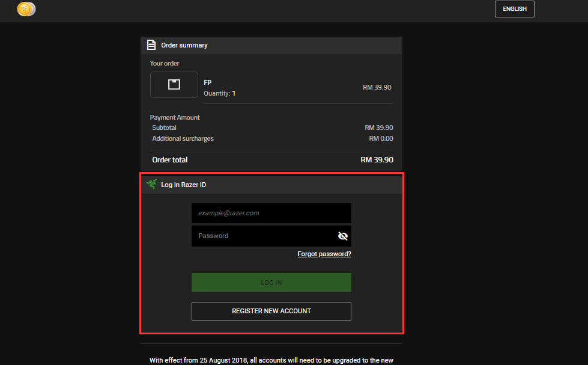Open the Forgot password? link
588x365 pixels.
(x=324, y=254)
